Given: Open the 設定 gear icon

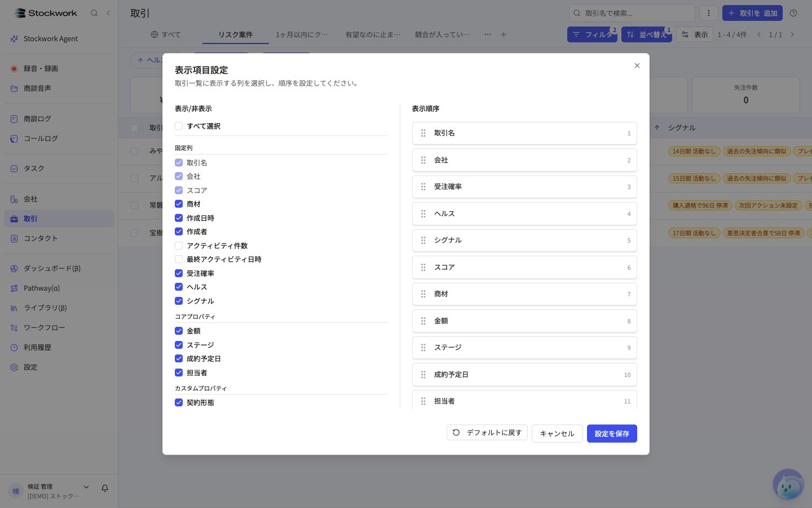Looking at the screenshot, I should (14, 367).
